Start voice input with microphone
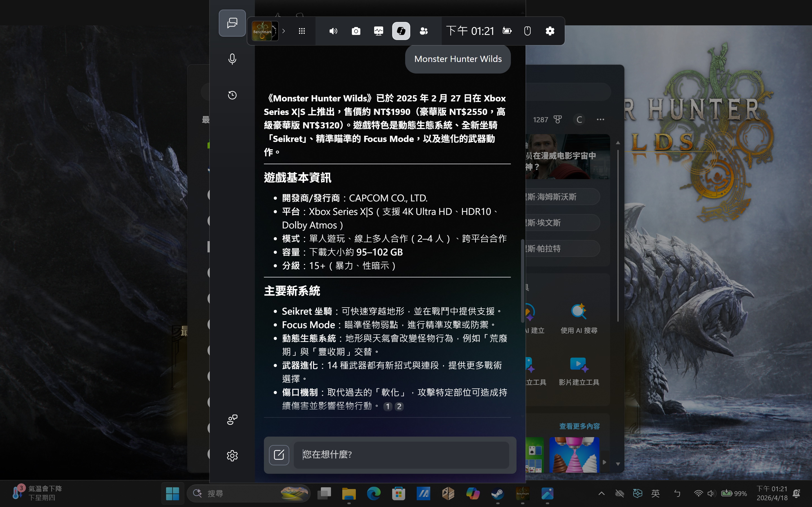812x507 pixels. tap(232, 59)
